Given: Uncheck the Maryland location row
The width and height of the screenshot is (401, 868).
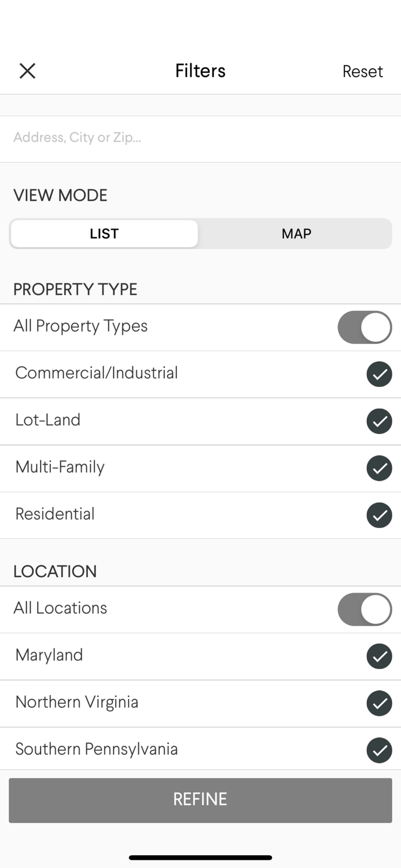Looking at the screenshot, I should pyautogui.click(x=379, y=656).
